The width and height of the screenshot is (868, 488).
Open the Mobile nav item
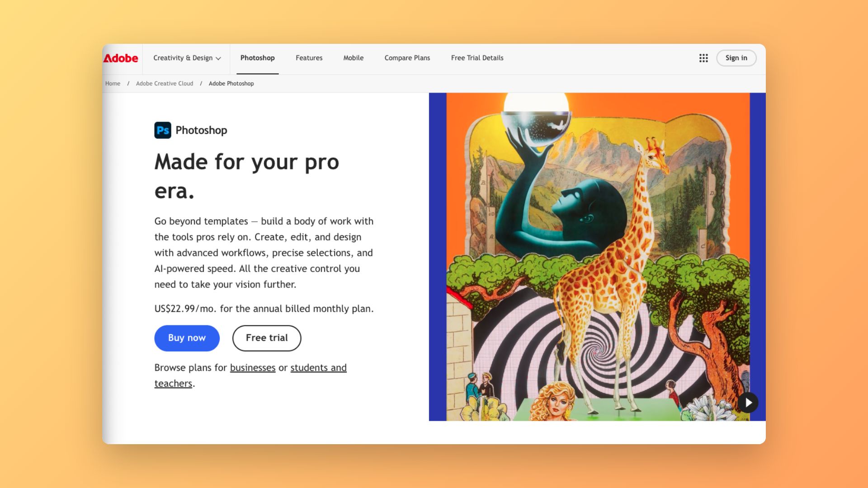point(353,58)
